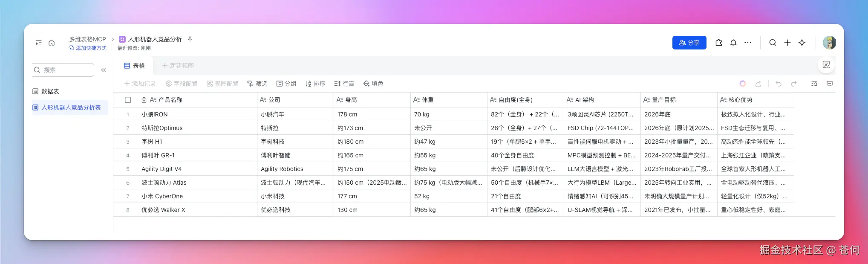The height and width of the screenshot is (264, 868).
Task: Collapse the left panel with double chevron
Action: (x=104, y=70)
